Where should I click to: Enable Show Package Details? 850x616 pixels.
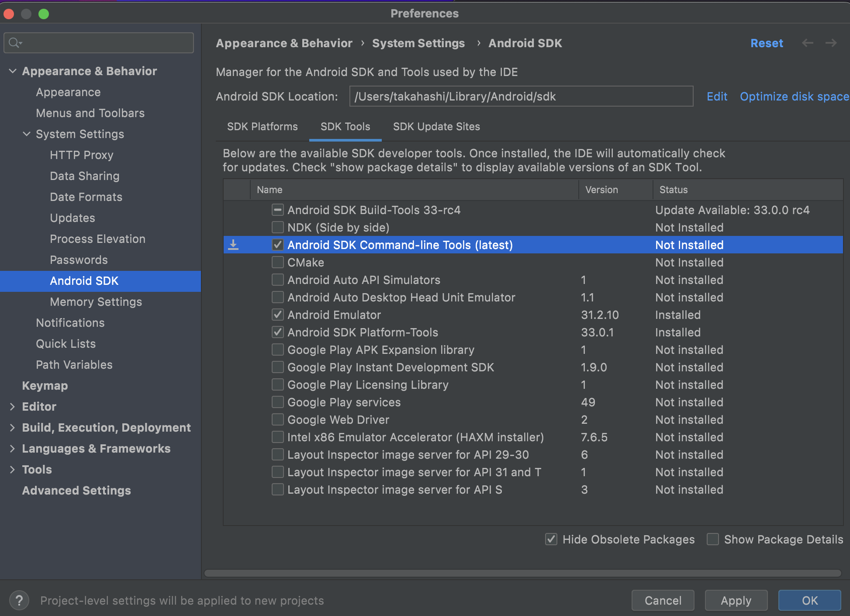pos(713,539)
